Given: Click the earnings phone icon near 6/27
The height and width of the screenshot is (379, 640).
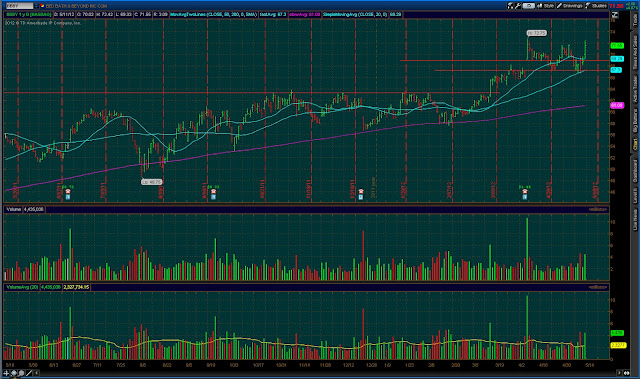Looking at the screenshot, I should [68, 191].
